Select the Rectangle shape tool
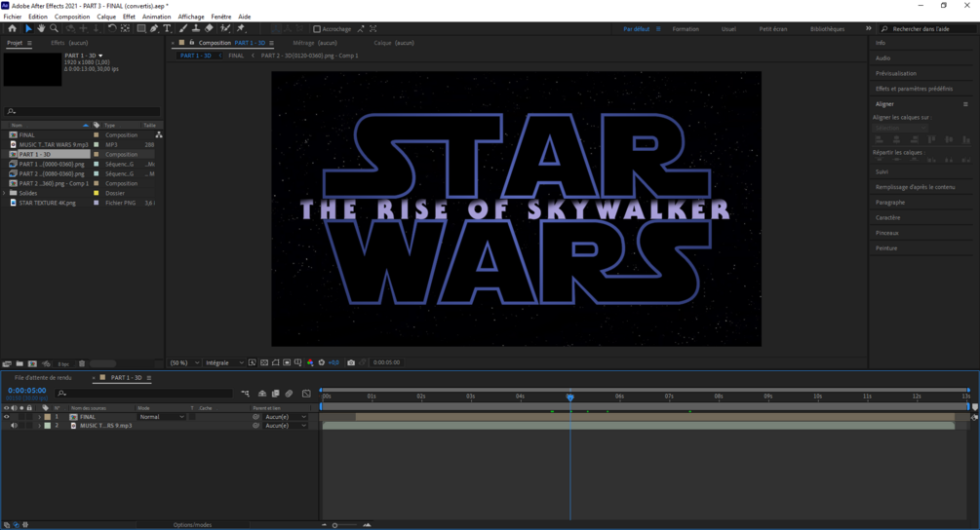980x530 pixels. pos(141,28)
